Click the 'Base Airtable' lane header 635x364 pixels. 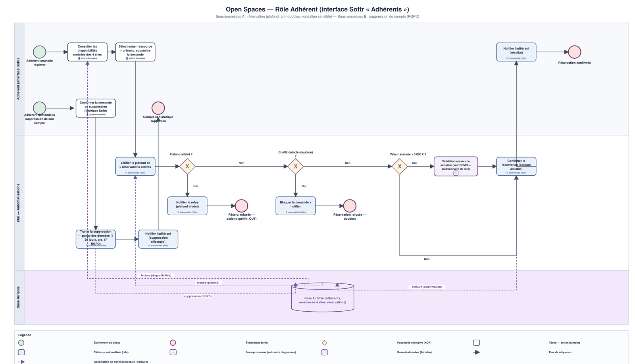19,297
